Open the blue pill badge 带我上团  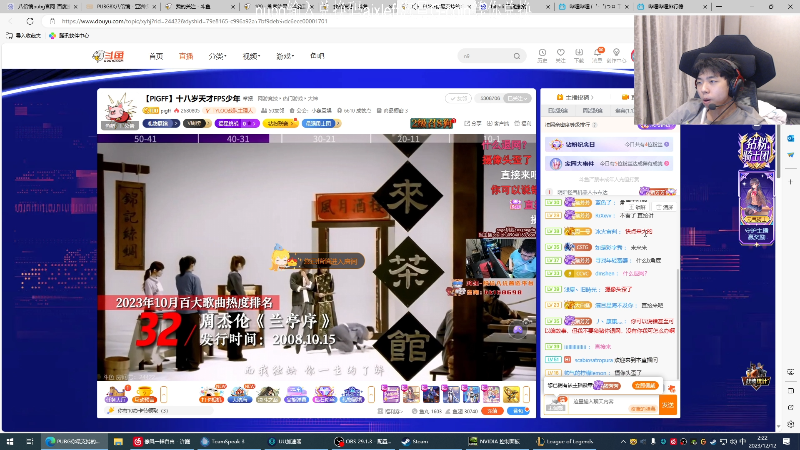pos(321,123)
